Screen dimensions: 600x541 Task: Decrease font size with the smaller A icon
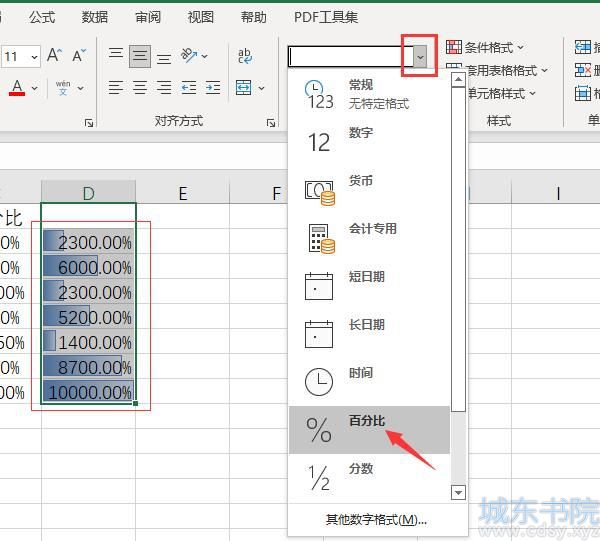click(x=79, y=55)
